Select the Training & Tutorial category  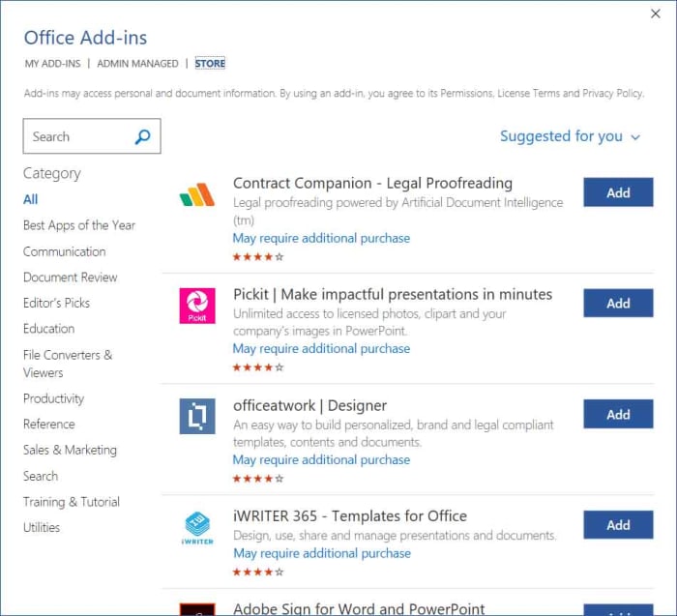pos(72,502)
